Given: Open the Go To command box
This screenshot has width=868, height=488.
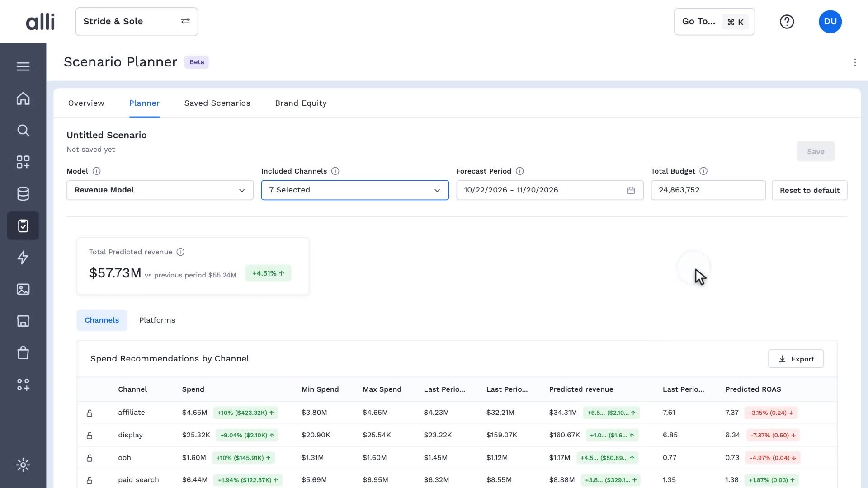Looking at the screenshot, I should [x=714, y=22].
